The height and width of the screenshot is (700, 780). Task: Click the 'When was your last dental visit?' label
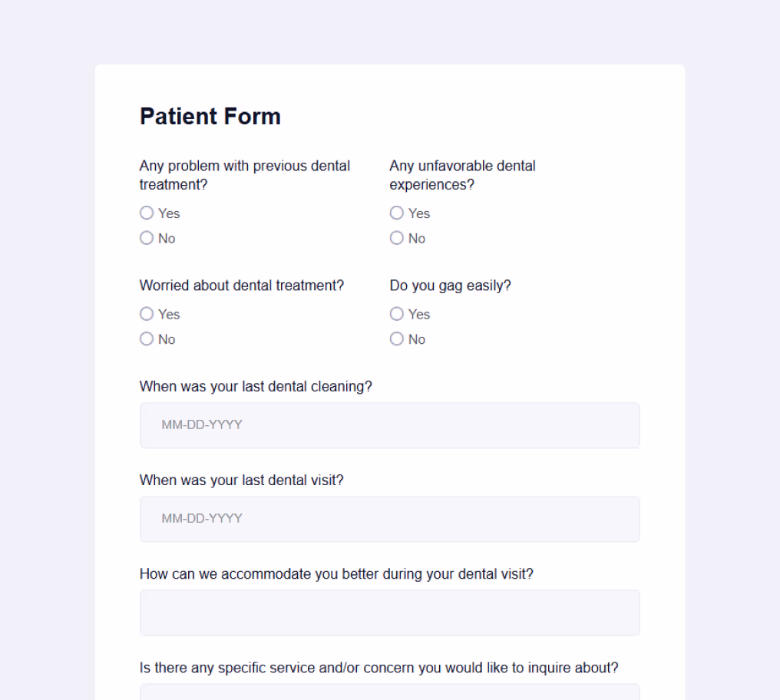tap(241, 480)
